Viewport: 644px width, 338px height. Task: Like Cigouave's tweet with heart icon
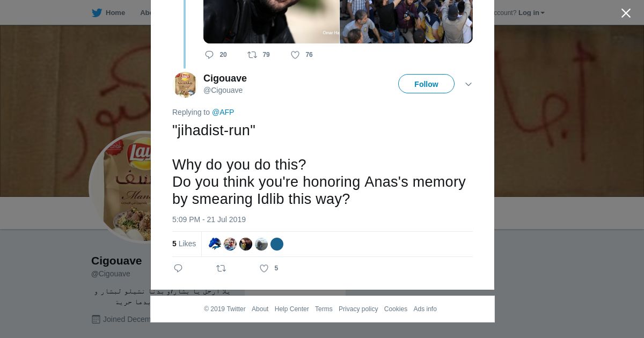pyautogui.click(x=264, y=268)
